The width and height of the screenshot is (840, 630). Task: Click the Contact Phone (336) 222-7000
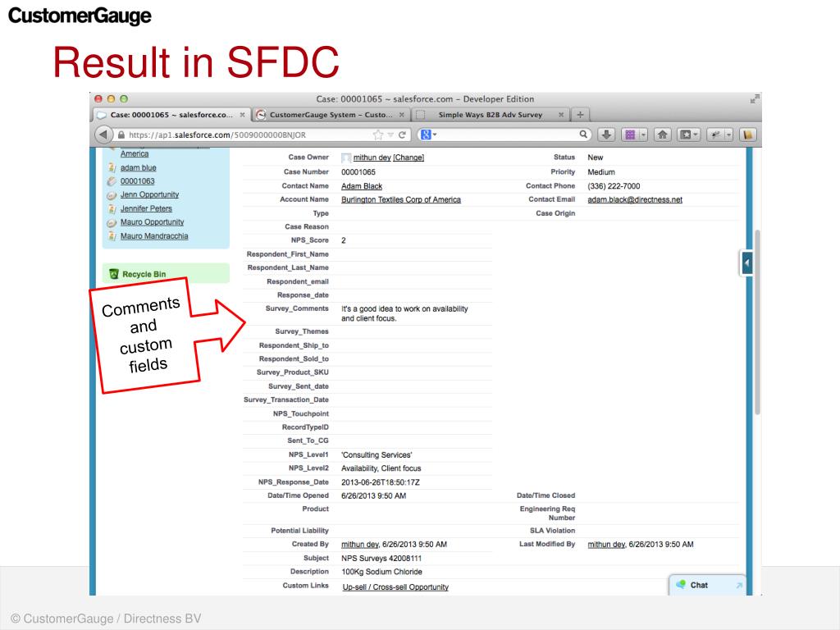click(x=614, y=186)
